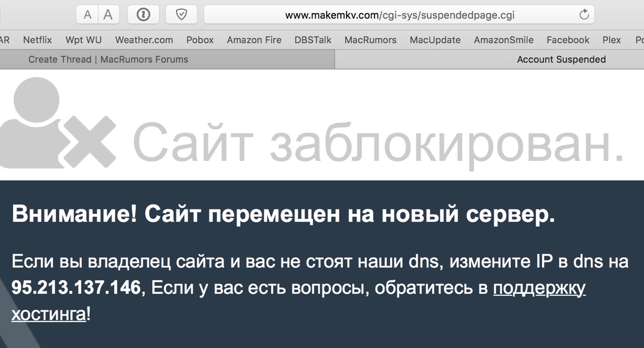Open the Facebook bookmark
The image size is (644, 348).
[568, 40]
